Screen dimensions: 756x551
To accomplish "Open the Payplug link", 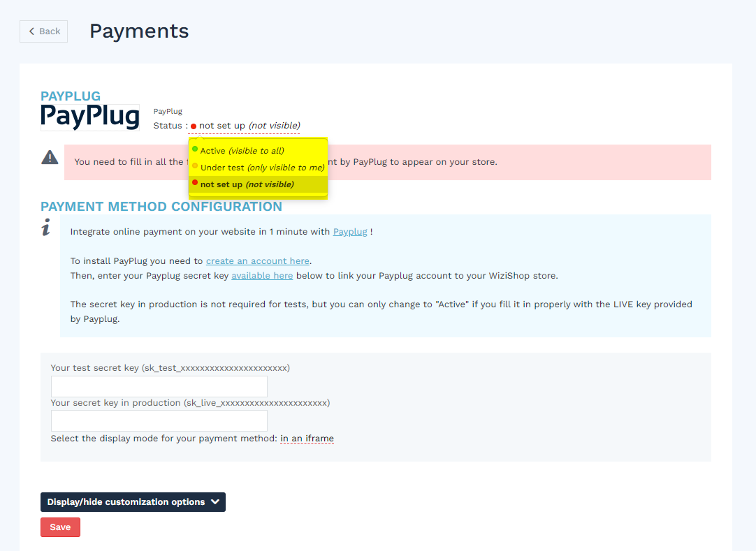I will tap(350, 232).
